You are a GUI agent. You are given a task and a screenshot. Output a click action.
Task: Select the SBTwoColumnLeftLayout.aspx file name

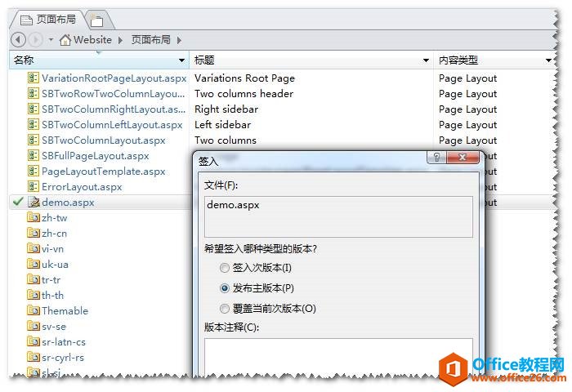pos(112,125)
